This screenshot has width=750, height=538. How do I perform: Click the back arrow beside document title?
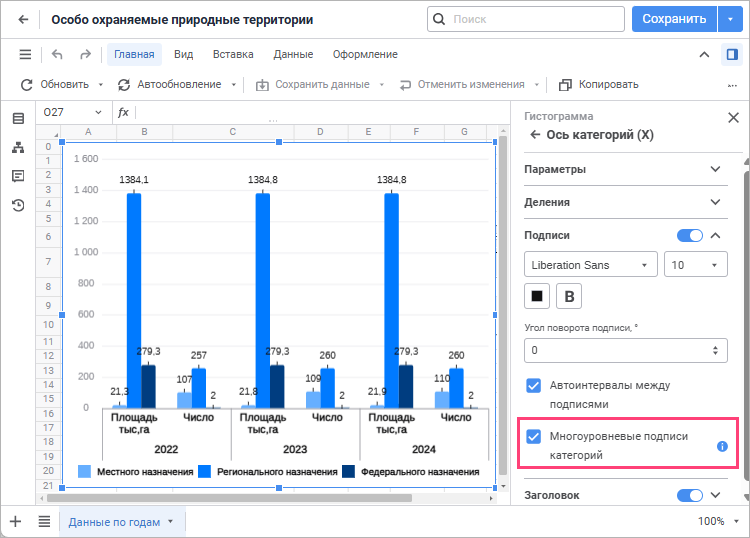coord(24,19)
